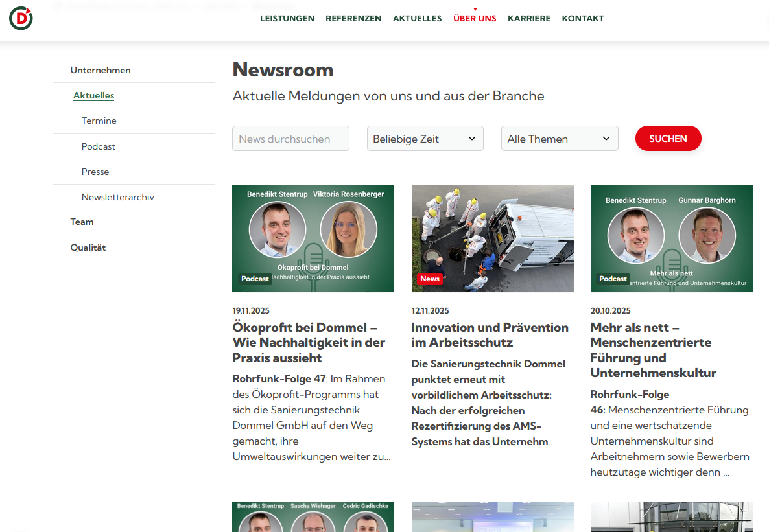This screenshot has height=532, width=769.
Task: Open the Presse sidebar entry
Action: click(x=95, y=172)
